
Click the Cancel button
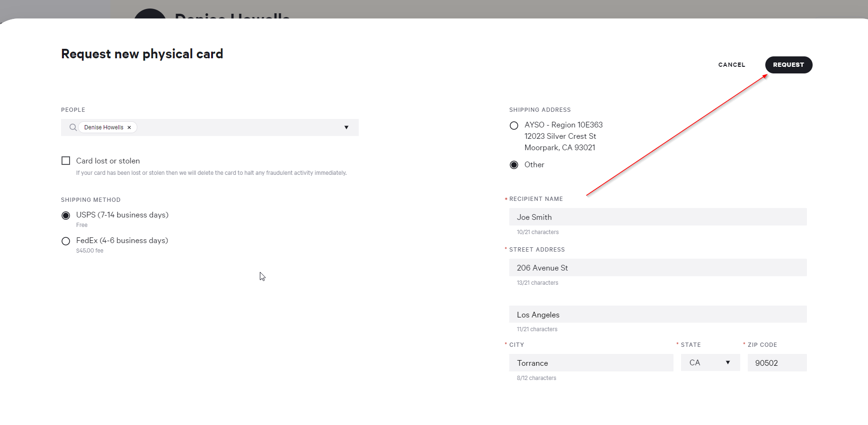pyautogui.click(x=731, y=65)
